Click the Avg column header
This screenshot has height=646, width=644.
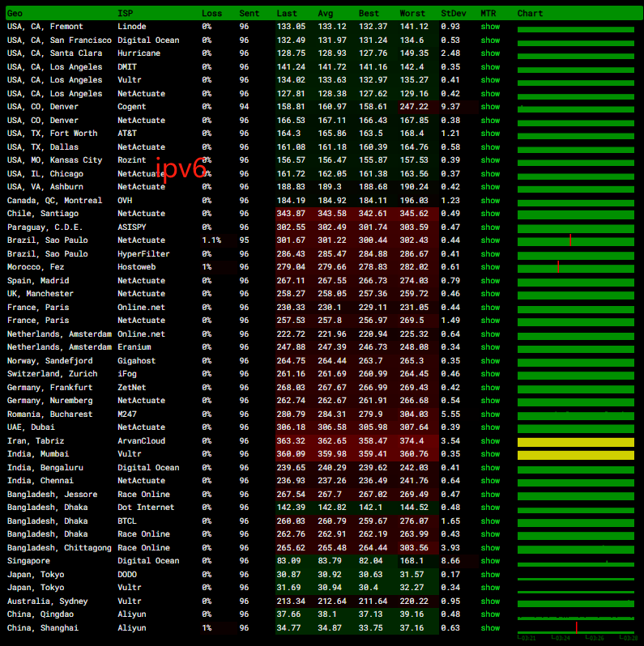[326, 13]
